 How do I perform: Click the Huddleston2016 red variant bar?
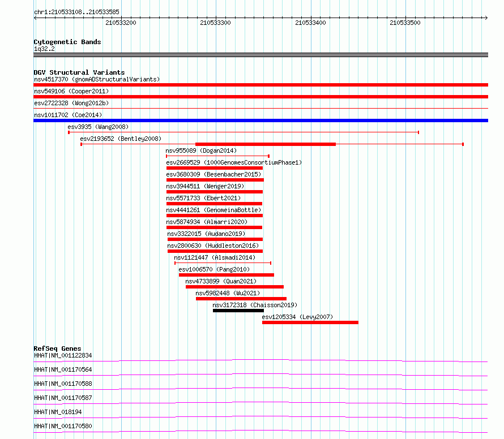[x=215, y=251]
